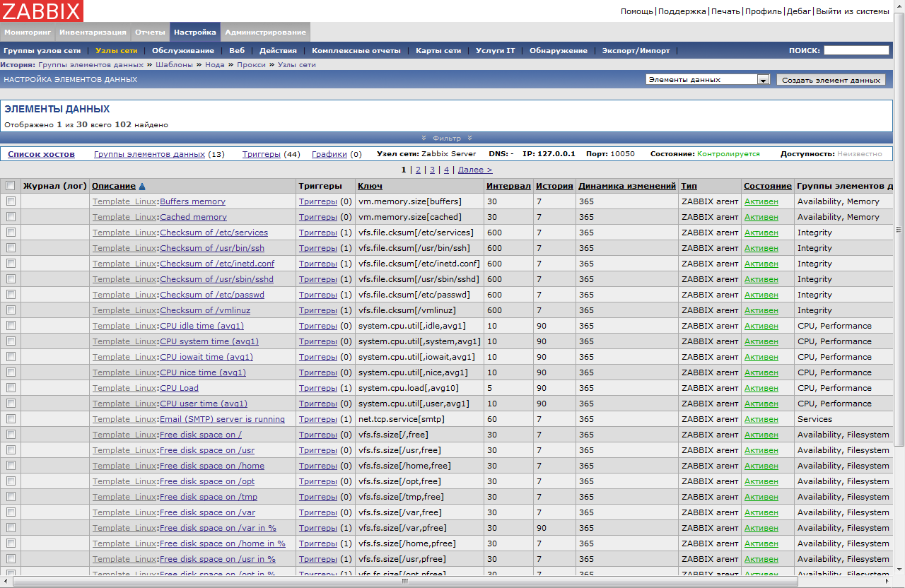Open the Веб submenu item

pyautogui.click(x=237, y=51)
